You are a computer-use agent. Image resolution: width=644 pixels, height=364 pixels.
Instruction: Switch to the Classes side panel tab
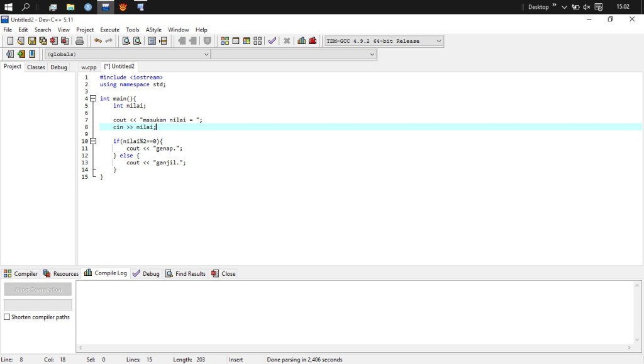click(x=36, y=67)
